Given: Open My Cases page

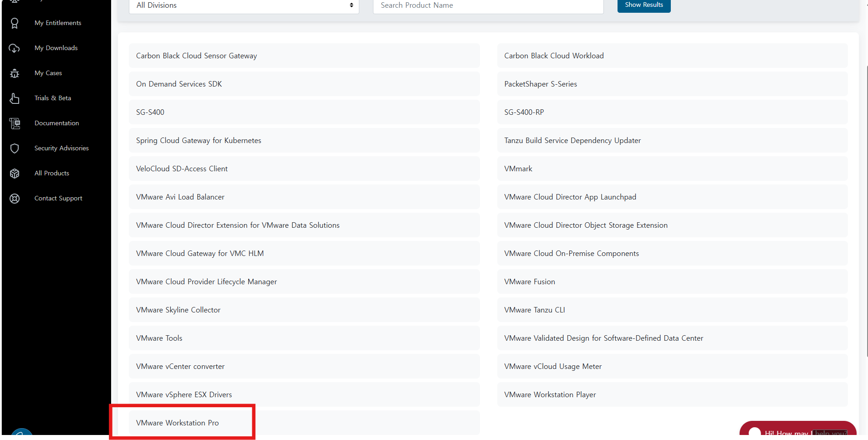Looking at the screenshot, I should tap(48, 73).
